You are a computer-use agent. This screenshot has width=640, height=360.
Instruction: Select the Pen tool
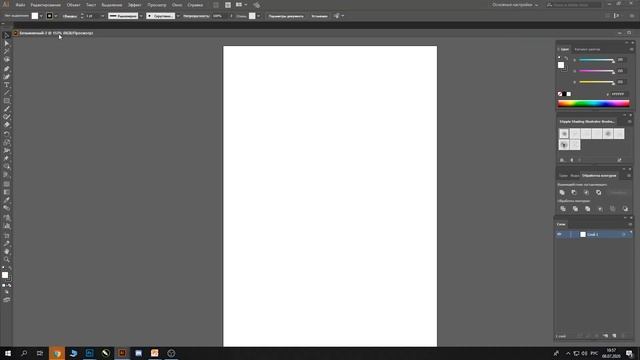7,69
